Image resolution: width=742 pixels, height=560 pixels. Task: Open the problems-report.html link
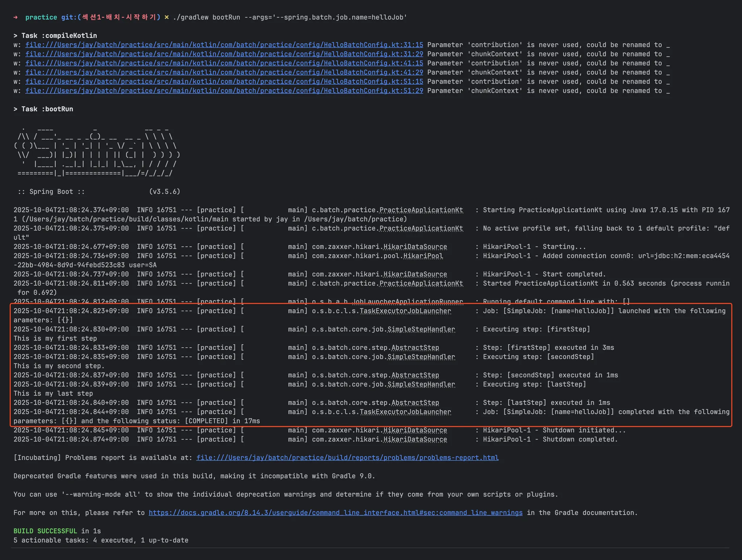tap(347, 458)
